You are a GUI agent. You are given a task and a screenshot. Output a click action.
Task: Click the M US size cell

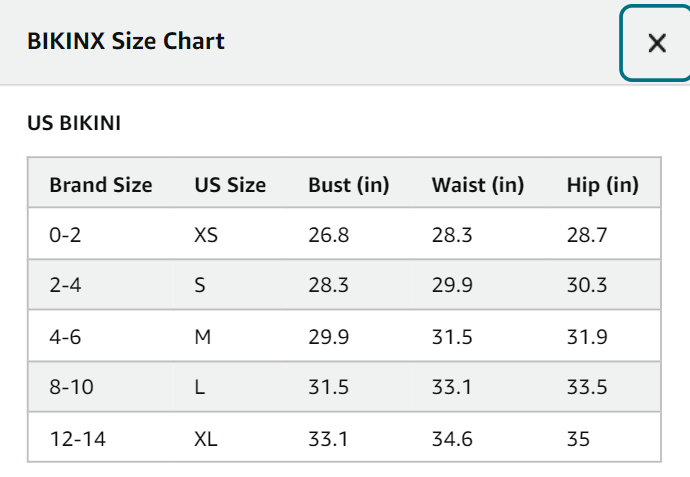click(x=202, y=337)
